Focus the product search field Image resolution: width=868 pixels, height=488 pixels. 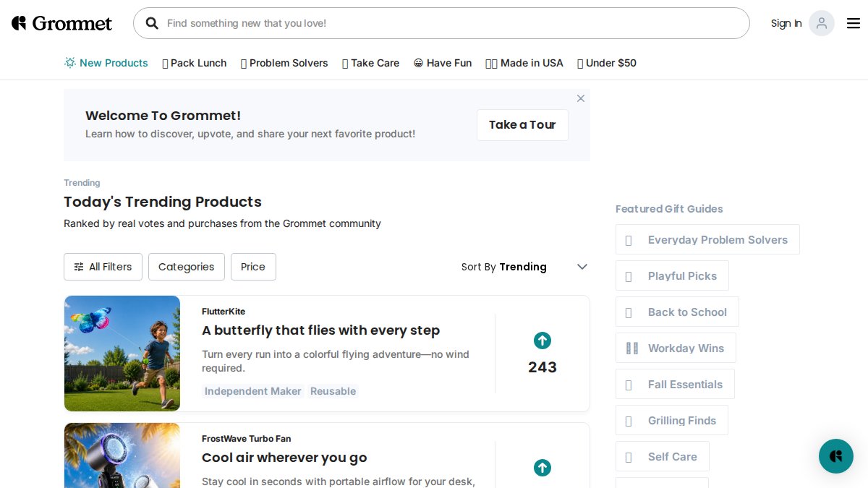[x=441, y=23]
